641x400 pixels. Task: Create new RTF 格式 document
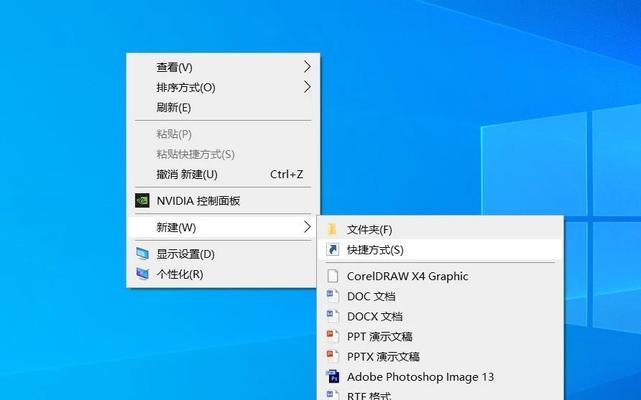[440, 395]
